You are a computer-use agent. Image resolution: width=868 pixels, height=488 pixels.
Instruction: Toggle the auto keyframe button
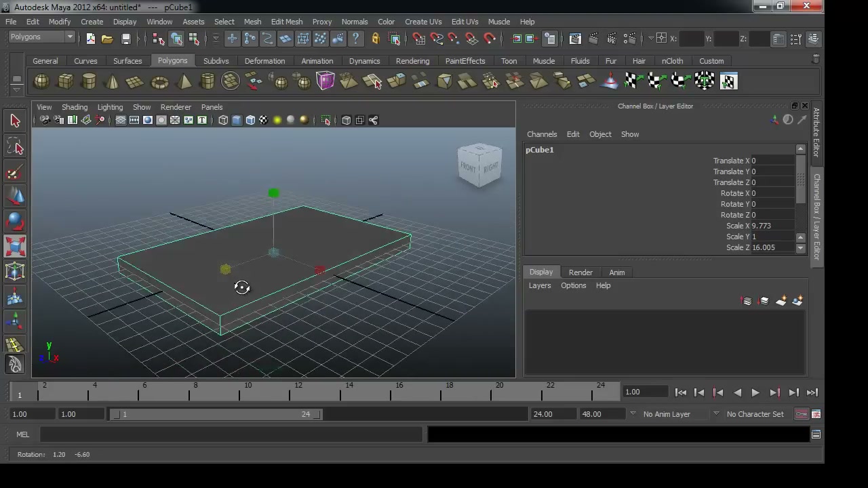[802, 414]
